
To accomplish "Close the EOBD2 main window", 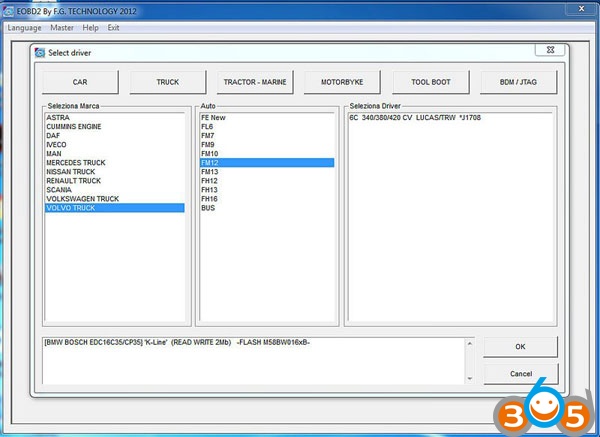I will pos(581,8).
